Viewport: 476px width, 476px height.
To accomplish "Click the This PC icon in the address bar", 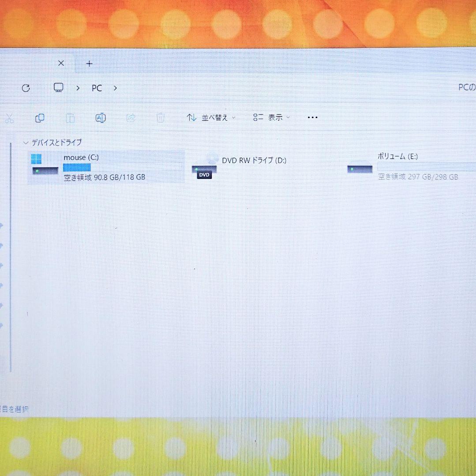I will coord(58,88).
